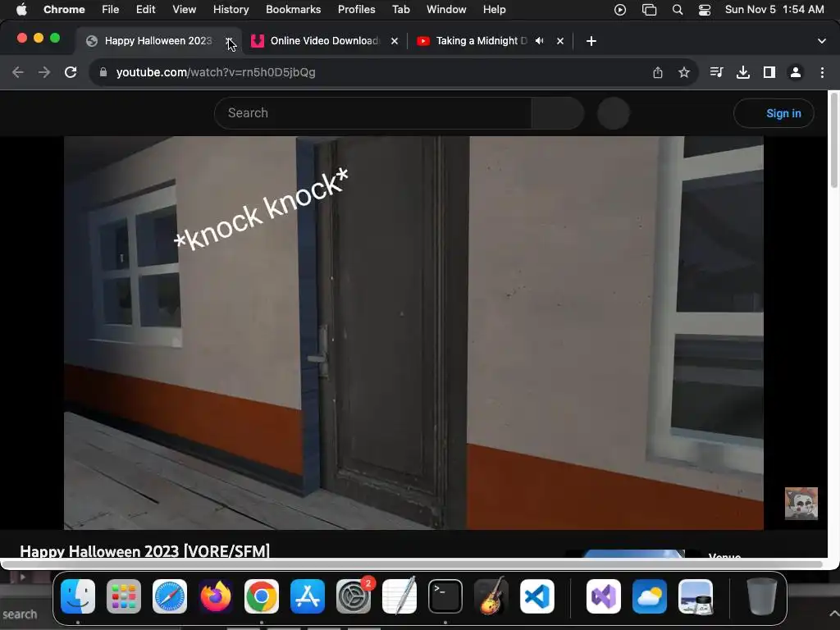This screenshot has height=630, width=840.
Task: Reload the YouTube page
Action: [71, 72]
